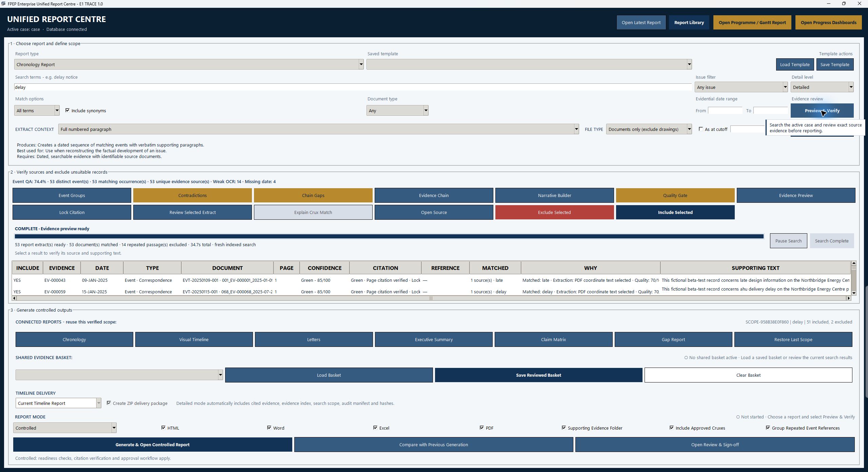
Task: Open the Report Library
Action: coord(689,22)
